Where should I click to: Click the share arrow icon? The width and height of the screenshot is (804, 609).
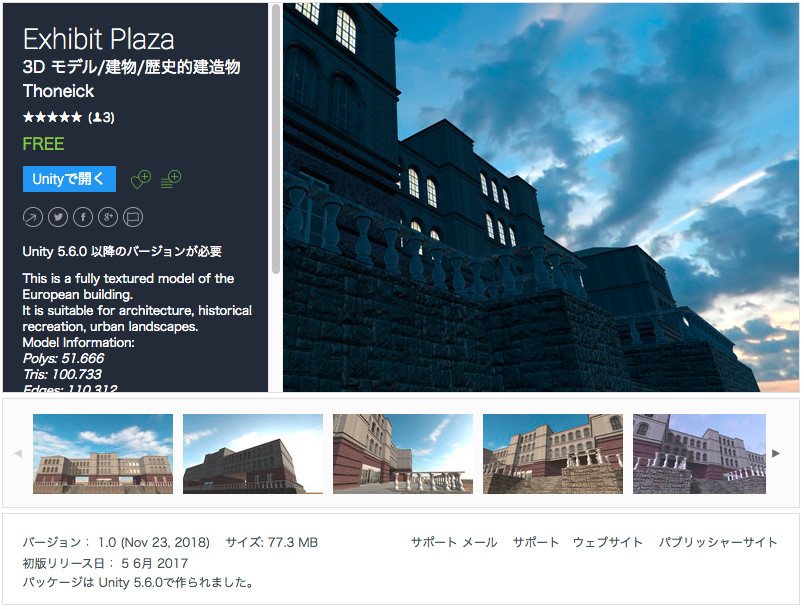33,217
